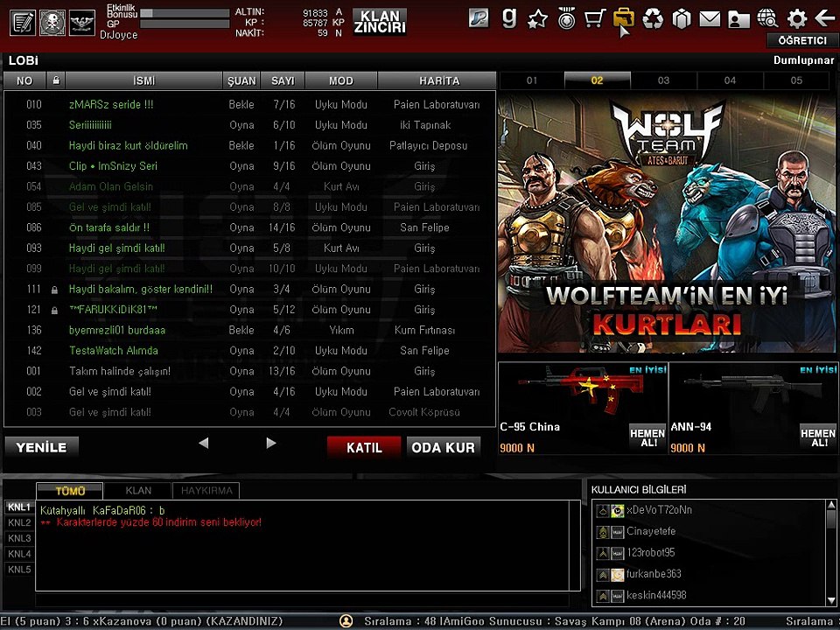Image resolution: width=840 pixels, height=630 pixels.
Task: Open the mail envelope icon
Action: 710,20
